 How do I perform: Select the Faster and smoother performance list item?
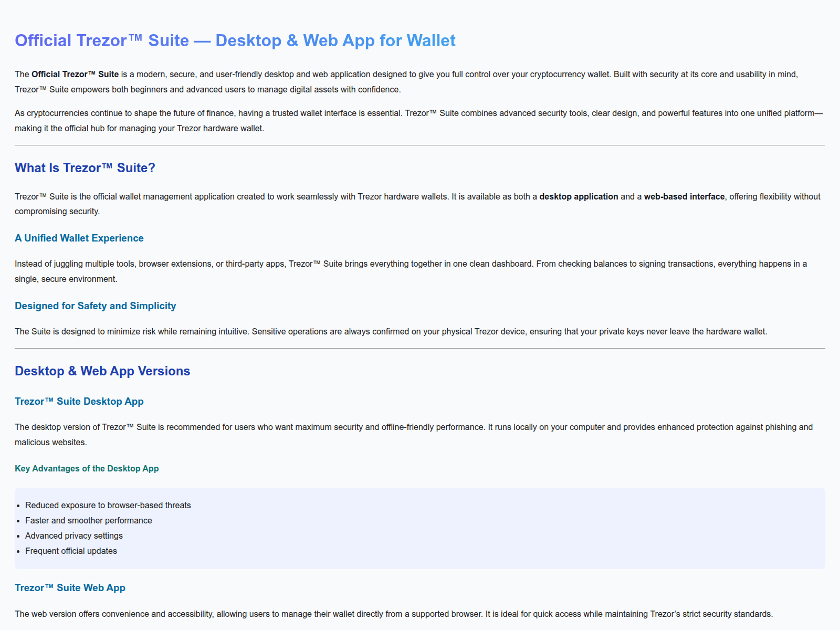pyautogui.click(x=88, y=520)
